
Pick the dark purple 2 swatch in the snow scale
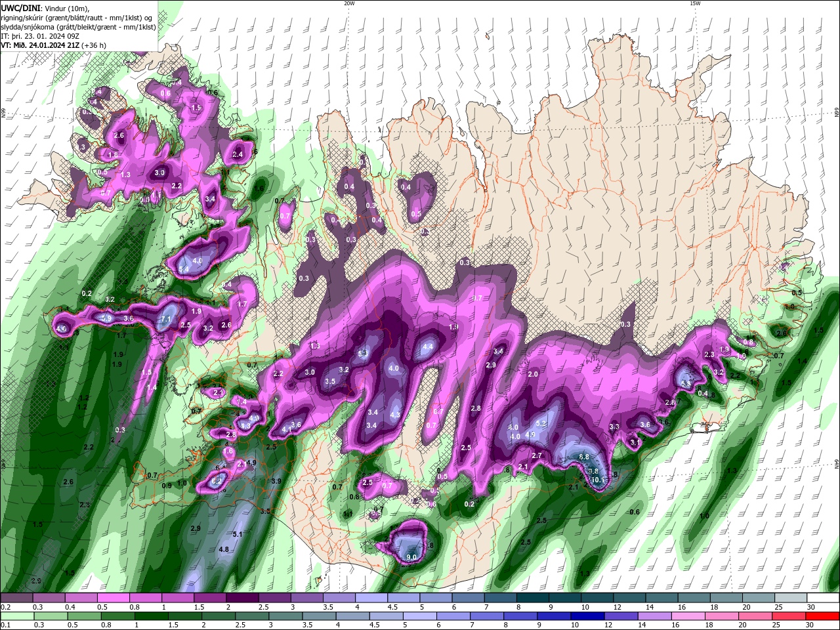coord(241,598)
